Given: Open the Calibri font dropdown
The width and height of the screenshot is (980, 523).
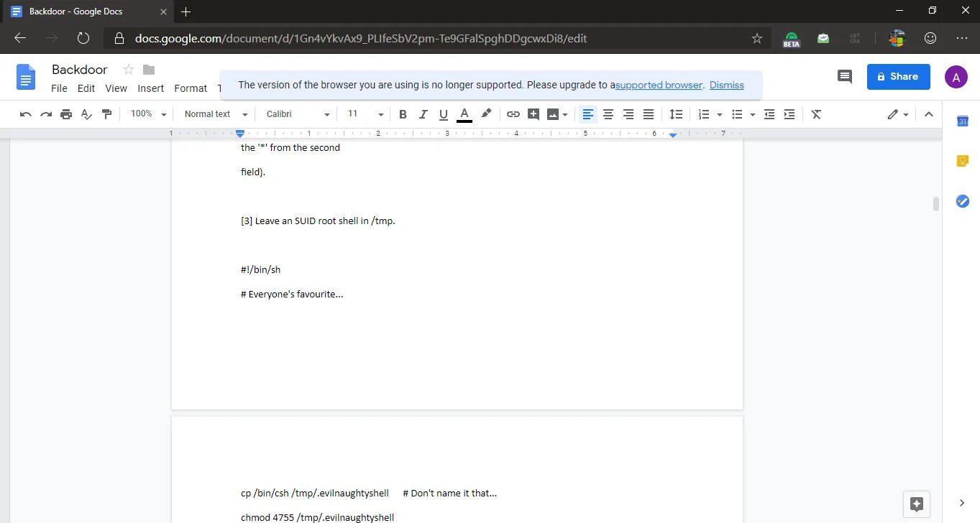Looking at the screenshot, I should pyautogui.click(x=298, y=114).
